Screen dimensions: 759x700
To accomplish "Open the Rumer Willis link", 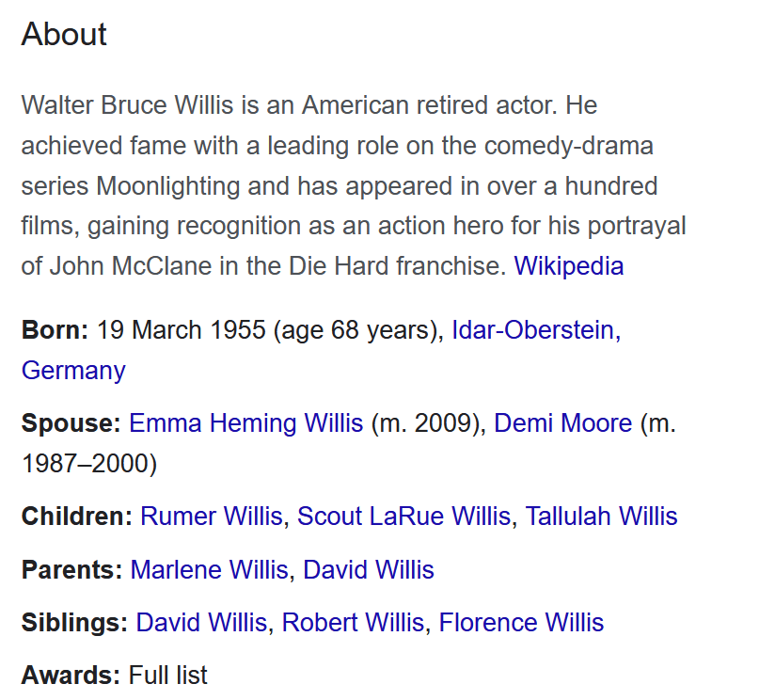I will click(x=211, y=517).
